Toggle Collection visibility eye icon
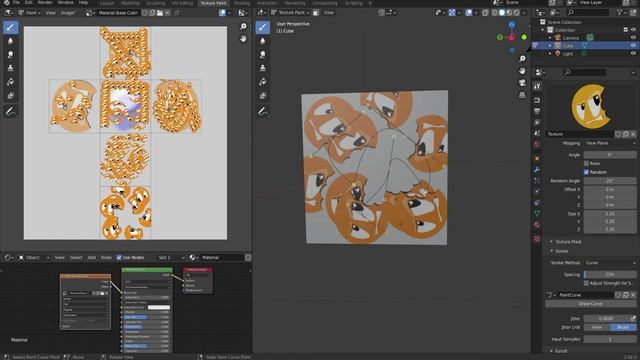 [x=633, y=30]
